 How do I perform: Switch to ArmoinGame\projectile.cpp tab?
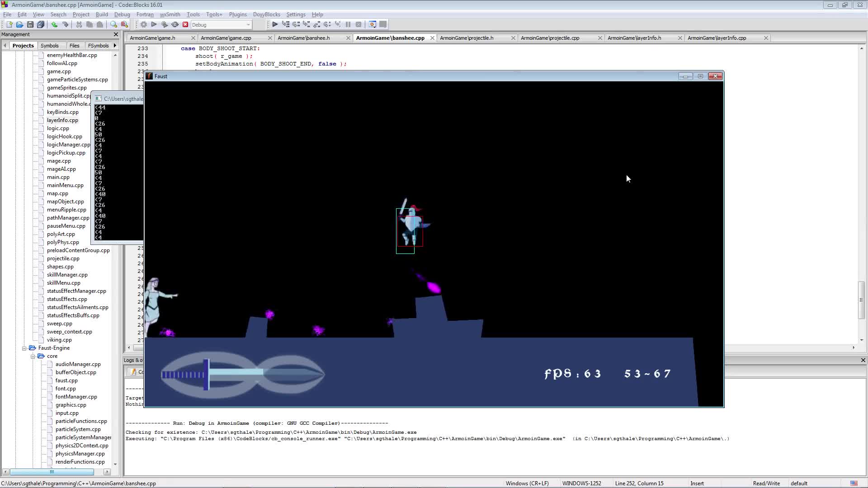(550, 38)
